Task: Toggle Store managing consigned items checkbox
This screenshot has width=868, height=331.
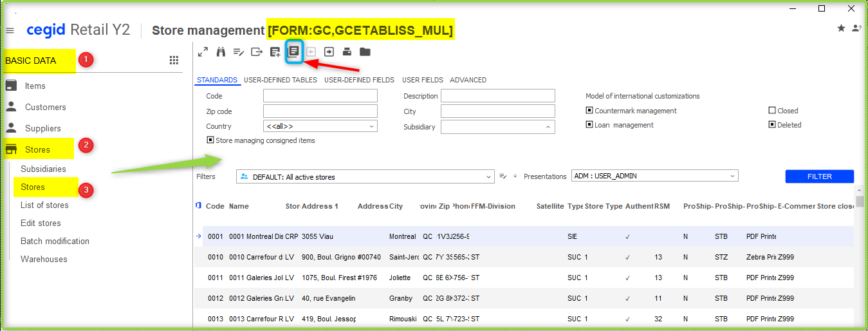Action: pos(210,140)
